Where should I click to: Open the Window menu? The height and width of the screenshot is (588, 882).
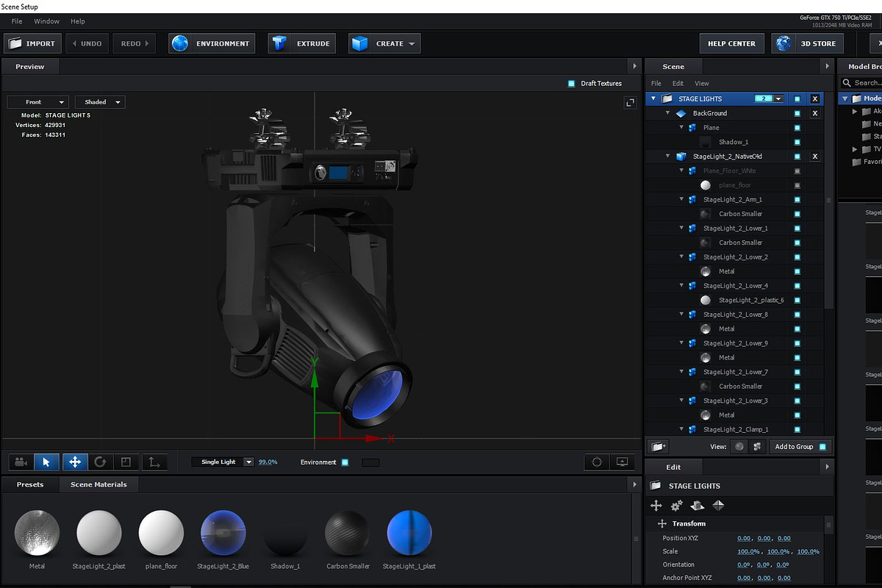(x=47, y=21)
